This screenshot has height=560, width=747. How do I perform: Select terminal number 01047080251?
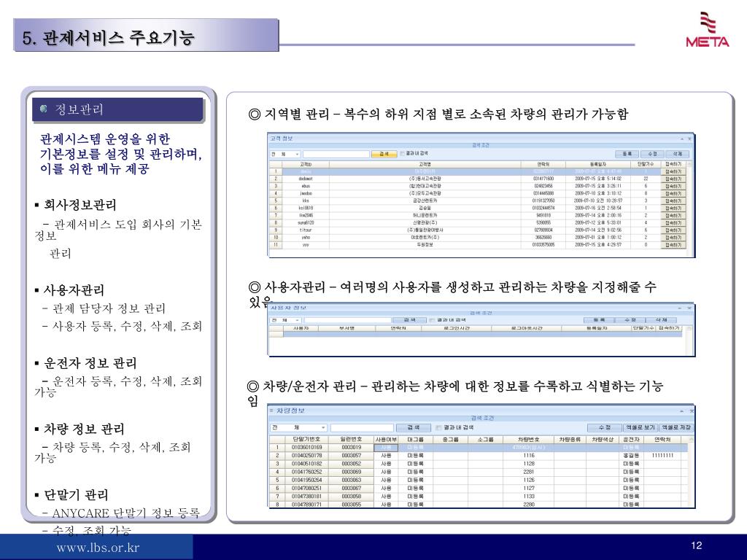(306, 488)
